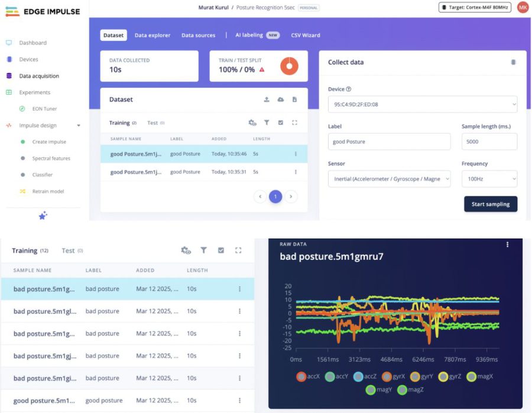Click the sparkle stars icon below sidebar

[43, 215]
